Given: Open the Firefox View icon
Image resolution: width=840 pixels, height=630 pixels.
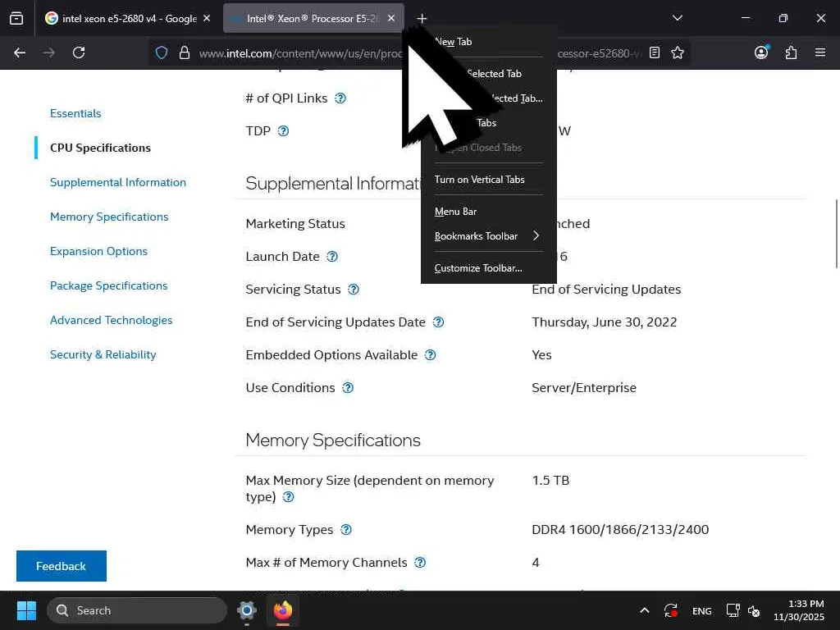Looking at the screenshot, I should pos(16,19).
